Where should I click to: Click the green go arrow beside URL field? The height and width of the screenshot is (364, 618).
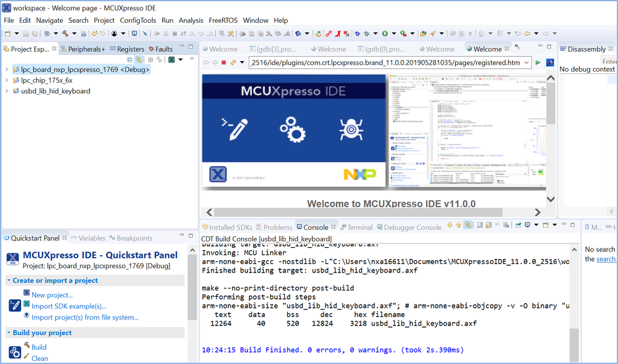pyautogui.click(x=538, y=62)
